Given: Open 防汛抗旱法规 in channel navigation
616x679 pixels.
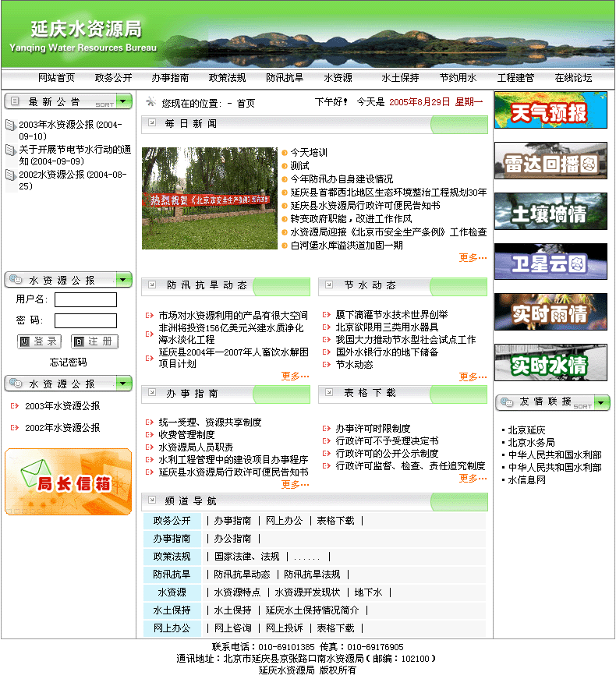Looking at the screenshot, I should coord(312,575).
